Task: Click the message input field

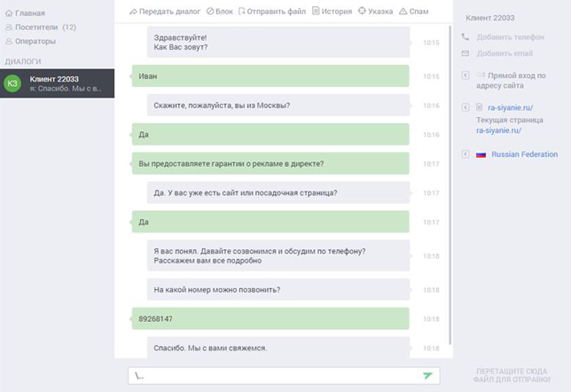Action: pos(284,376)
